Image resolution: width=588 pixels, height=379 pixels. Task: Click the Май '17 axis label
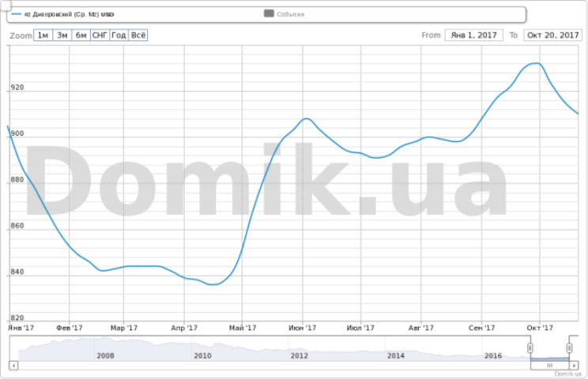243,328
